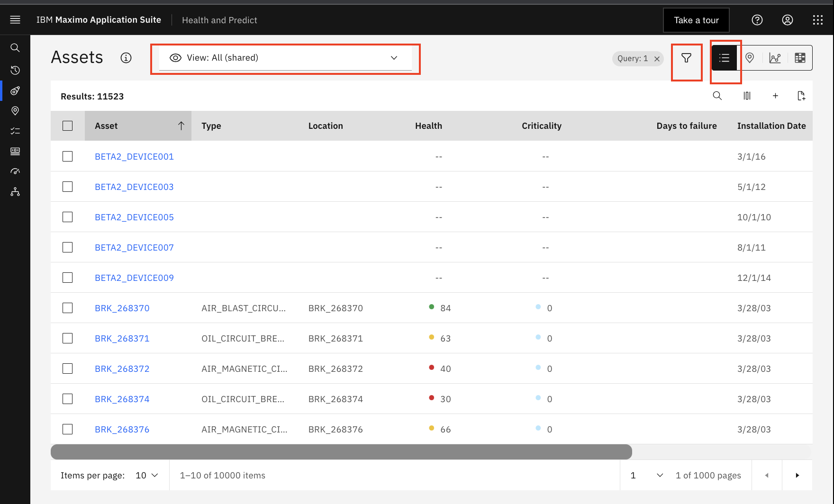Open the BETA2_DEVICE001 asset link
834x504 pixels.
(x=134, y=156)
